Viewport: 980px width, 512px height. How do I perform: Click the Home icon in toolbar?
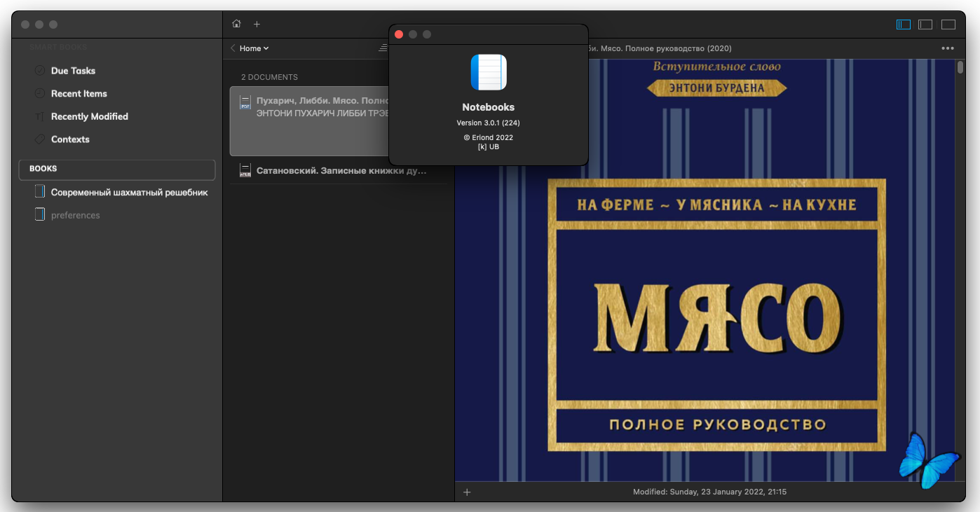pyautogui.click(x=236, y=24)
